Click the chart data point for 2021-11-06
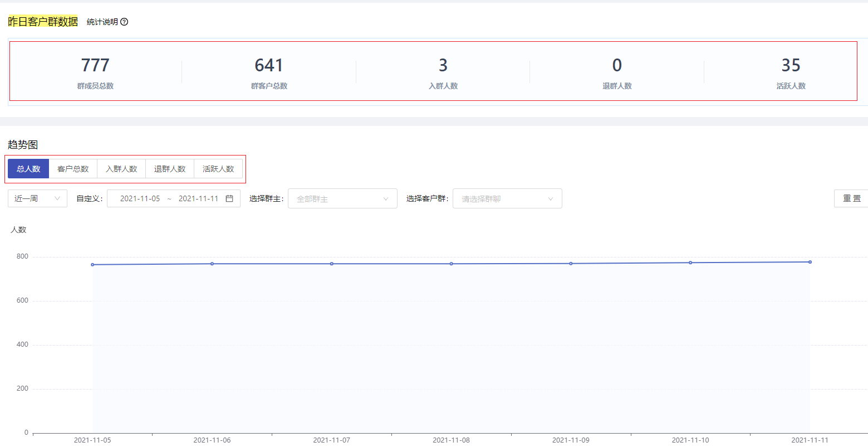Viewport: 868px width, 447px height. (x=212, y=264)
